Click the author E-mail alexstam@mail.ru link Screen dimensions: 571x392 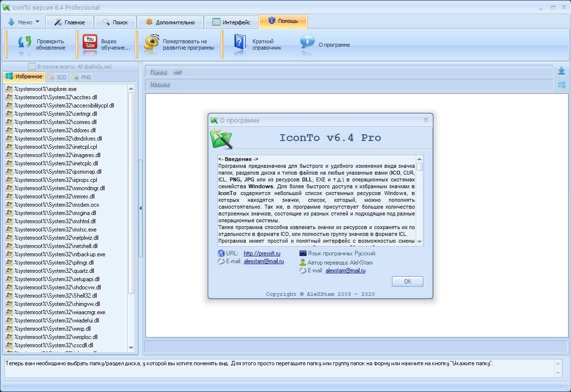point(264,261)
